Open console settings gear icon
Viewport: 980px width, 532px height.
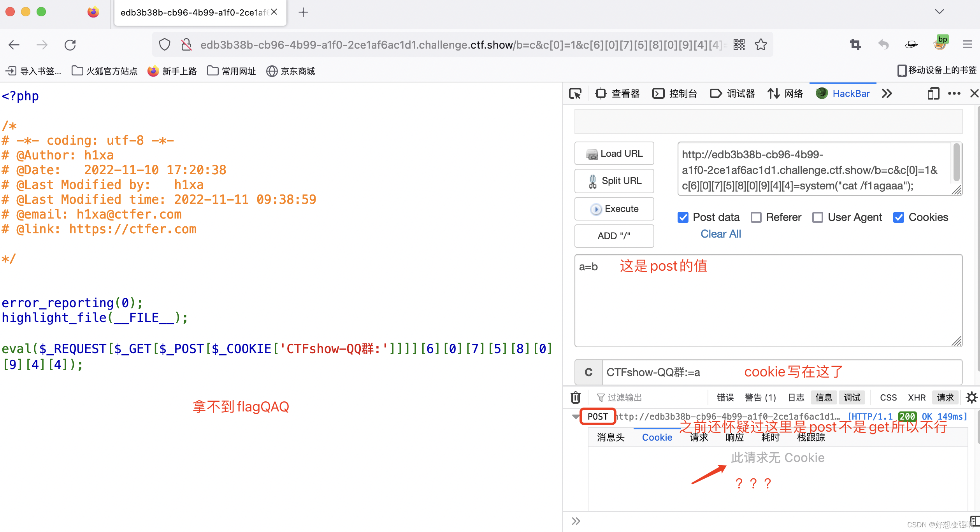point(972,397)
